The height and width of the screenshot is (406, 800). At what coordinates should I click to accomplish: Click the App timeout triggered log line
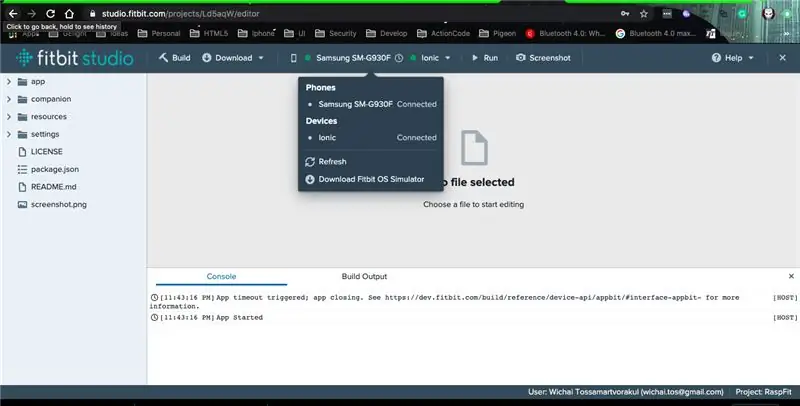(x=444, y=301)
